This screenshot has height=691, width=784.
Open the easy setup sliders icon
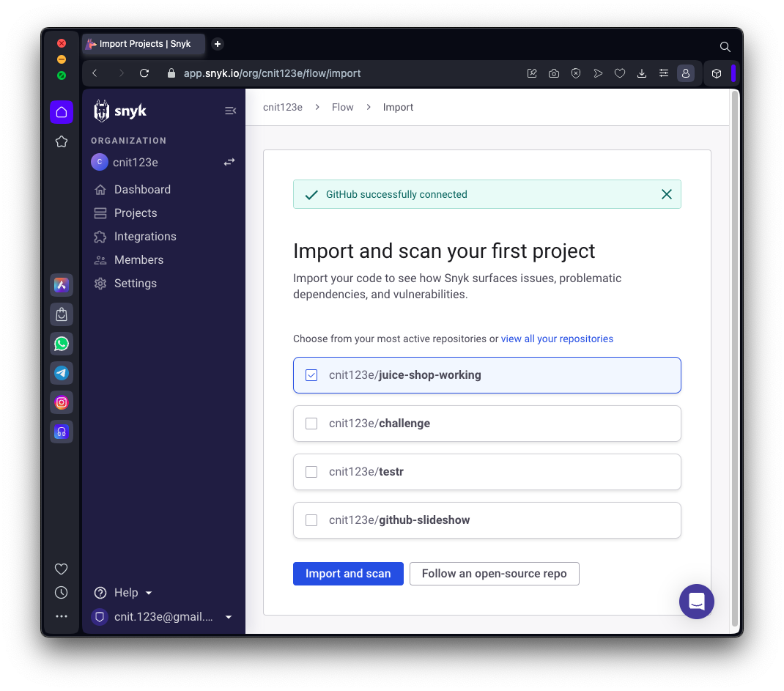pyautogui.click(x=664, y=73)
